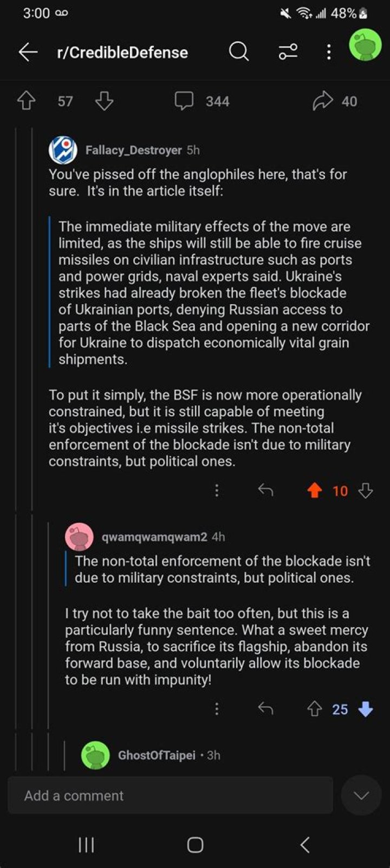Reply to qwamqwamqwam2's comment
This screenshot has width=390, height=868.
(x=265, y=709)
